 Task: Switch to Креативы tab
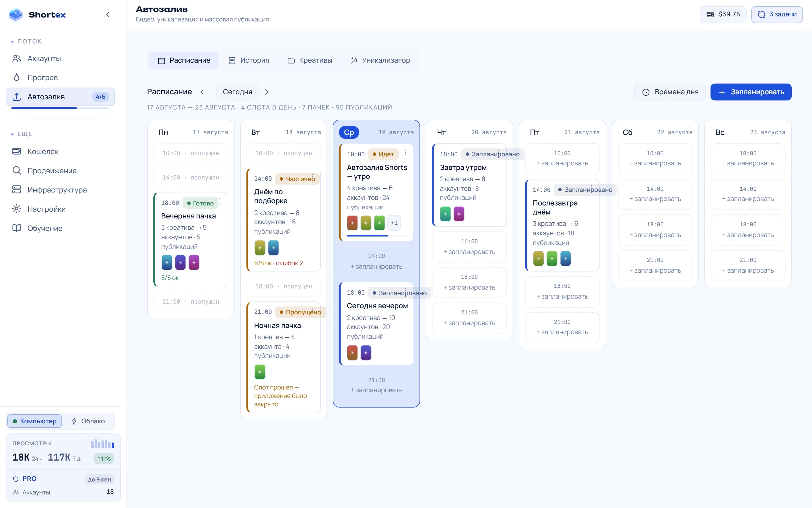pyautogui.click(x=310, y=60)
